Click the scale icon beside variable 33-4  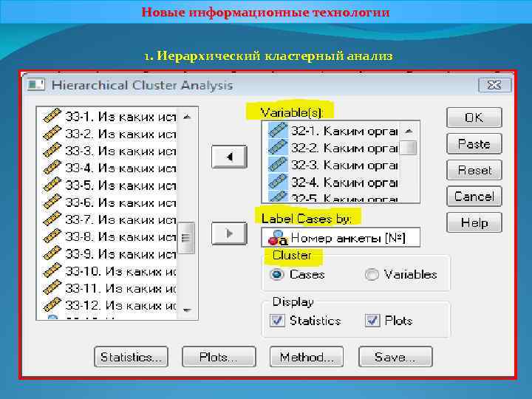[52, 167]
